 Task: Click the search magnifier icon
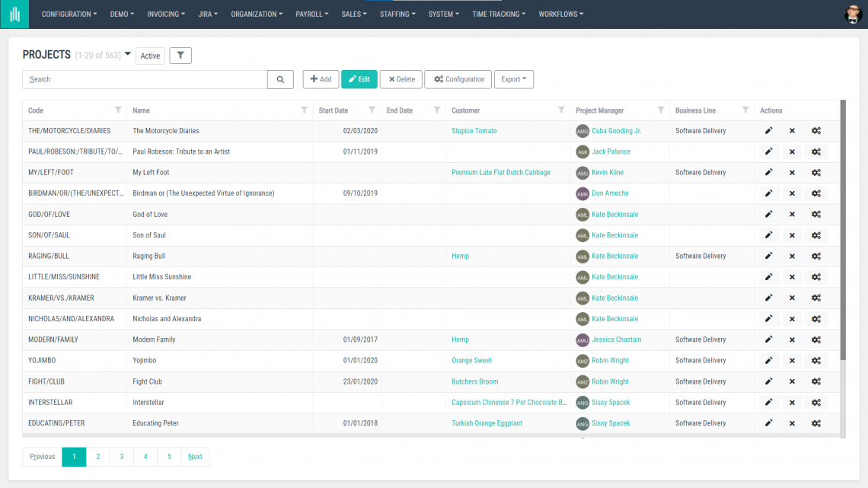(x=280, y=79)
